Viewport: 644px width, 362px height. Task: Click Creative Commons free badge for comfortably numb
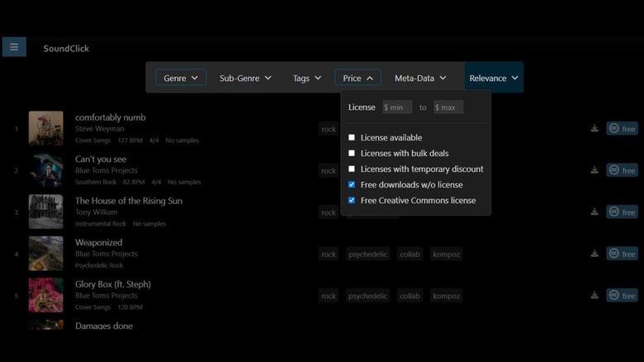(x=622, y=128)
